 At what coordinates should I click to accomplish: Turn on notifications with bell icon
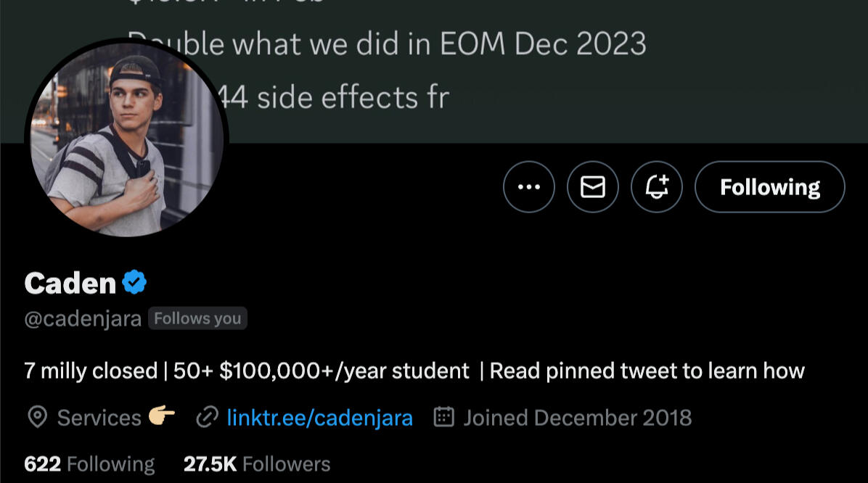tap(656, 187)
